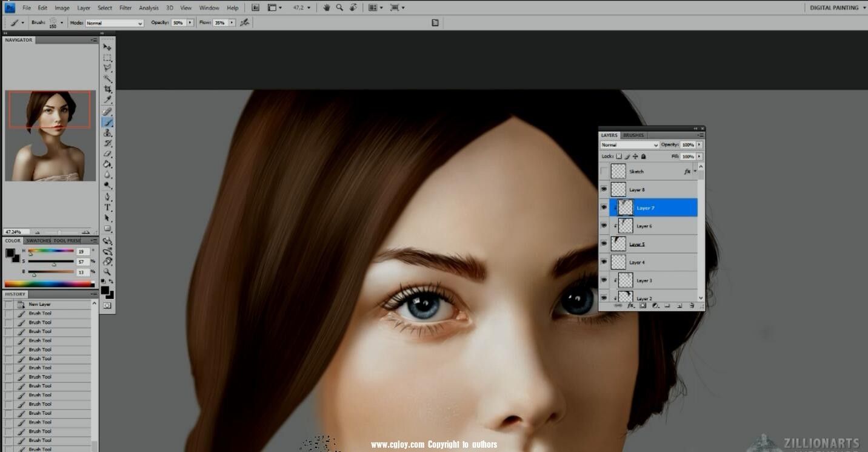Click Navigator zoom slider

coord(61,232)
